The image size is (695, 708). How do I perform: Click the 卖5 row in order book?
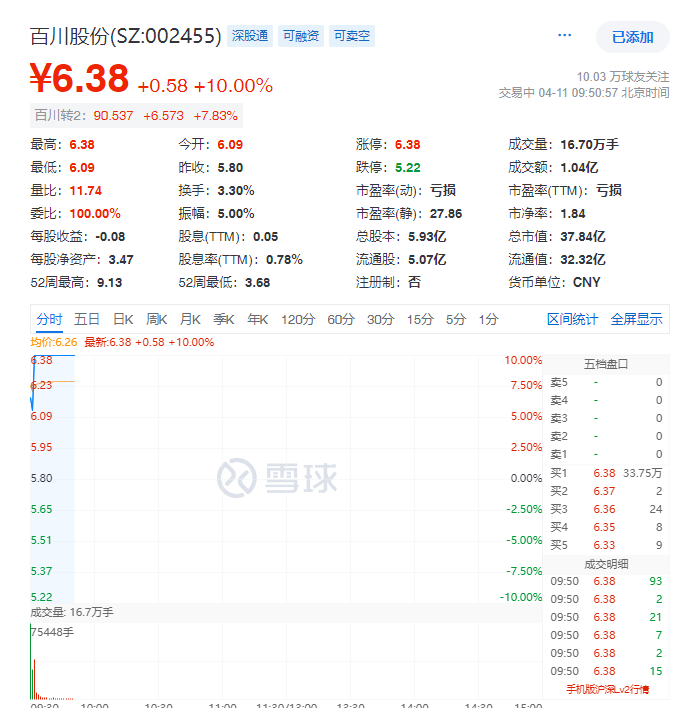coord(606,382)
